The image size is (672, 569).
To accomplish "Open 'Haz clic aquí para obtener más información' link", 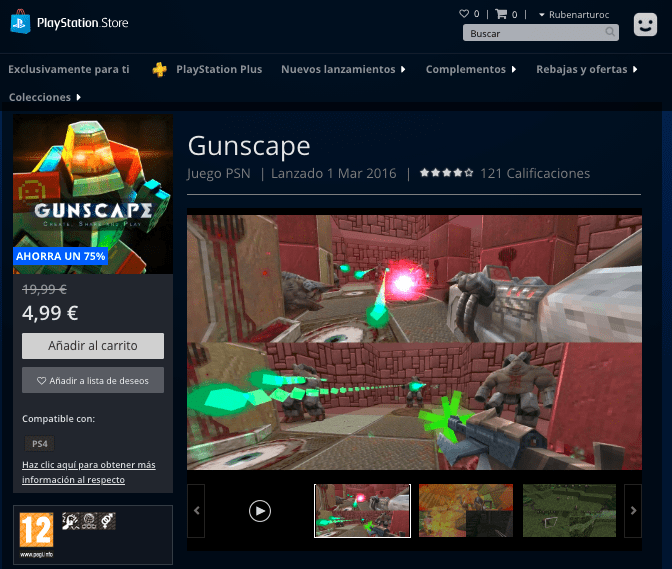I will click(89, 472).
